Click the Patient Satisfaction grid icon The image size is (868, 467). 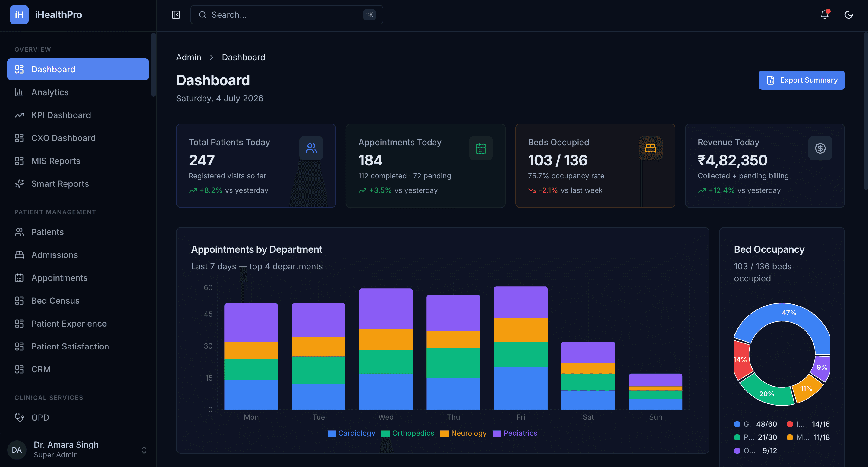(19, 347)
